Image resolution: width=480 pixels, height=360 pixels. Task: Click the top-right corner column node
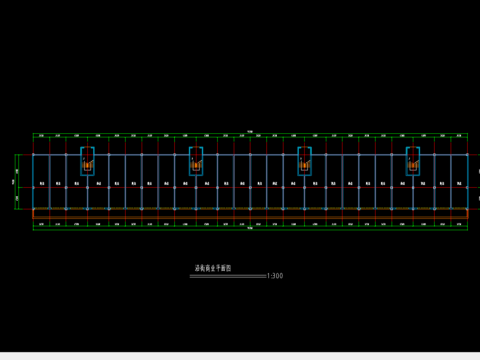tap(467, 155)
